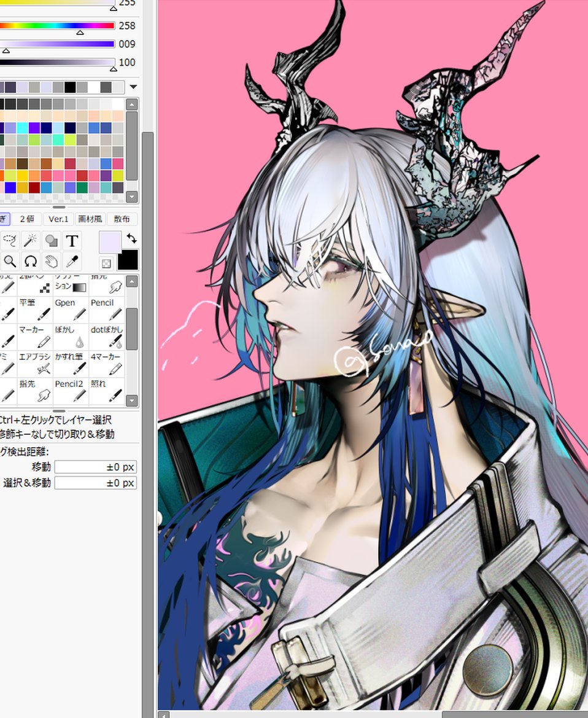Click the swatch palette scrollbar thumb
588x718 pixels.
[132, 146]
